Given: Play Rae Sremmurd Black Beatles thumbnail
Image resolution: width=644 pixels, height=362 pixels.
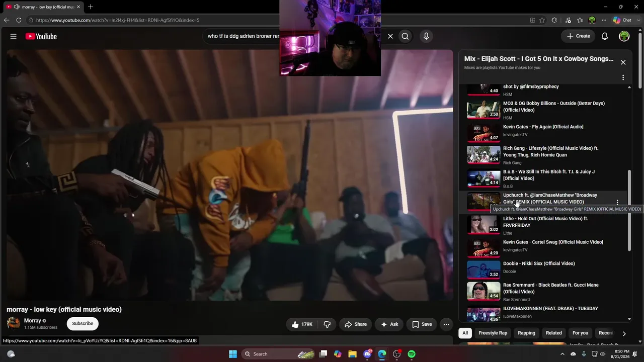Looking at the screenshot, I should (x=484, y=291).
